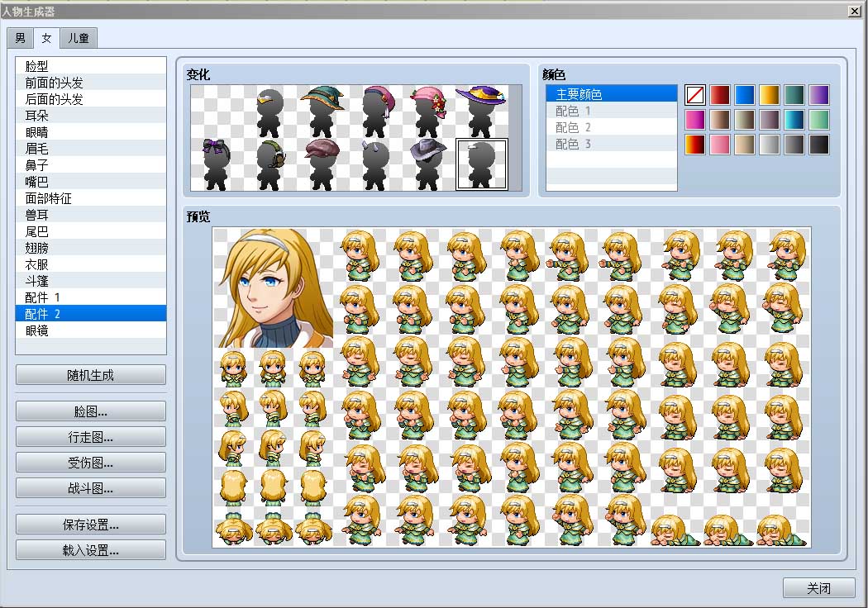868x608 pixels.
Task: Pick the headset with microphone accessory
Action: (269, 165)
